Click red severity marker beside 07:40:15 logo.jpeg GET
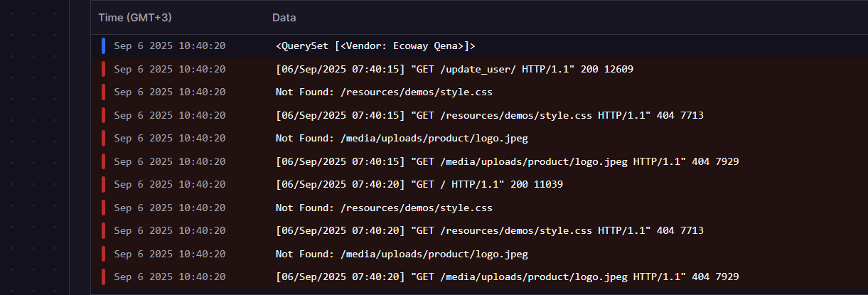This screenshot has height=295, width=868. click(103, 161)
